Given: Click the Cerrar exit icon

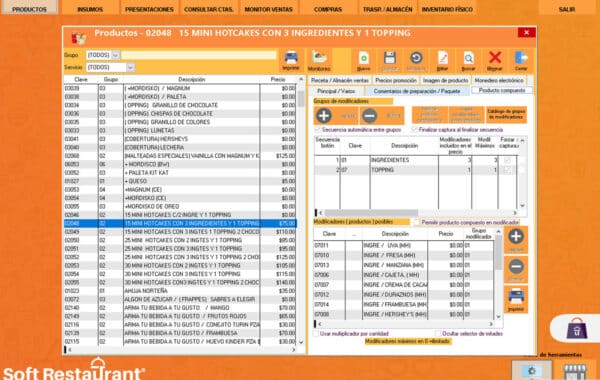Looking at the screenshot, I should pos(521,60).
